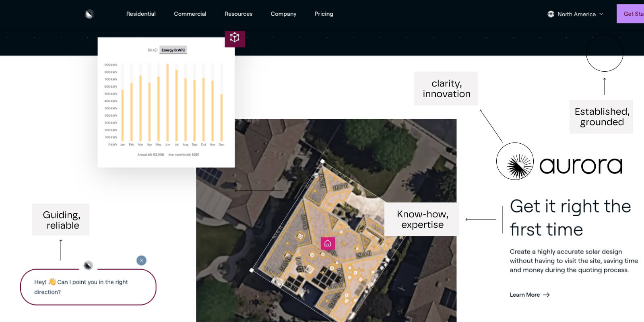Click the pink house marker on roof

pyautogui.click(x=328, y=243)
